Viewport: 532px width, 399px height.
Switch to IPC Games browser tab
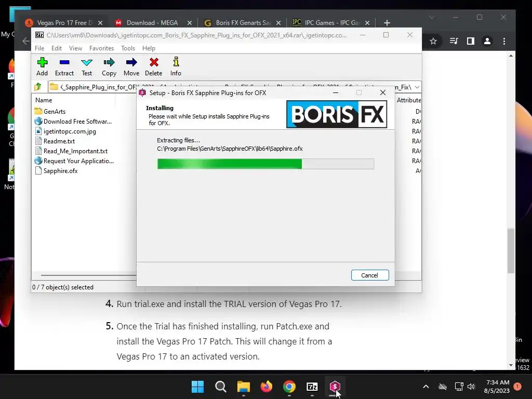coord(326,23)
